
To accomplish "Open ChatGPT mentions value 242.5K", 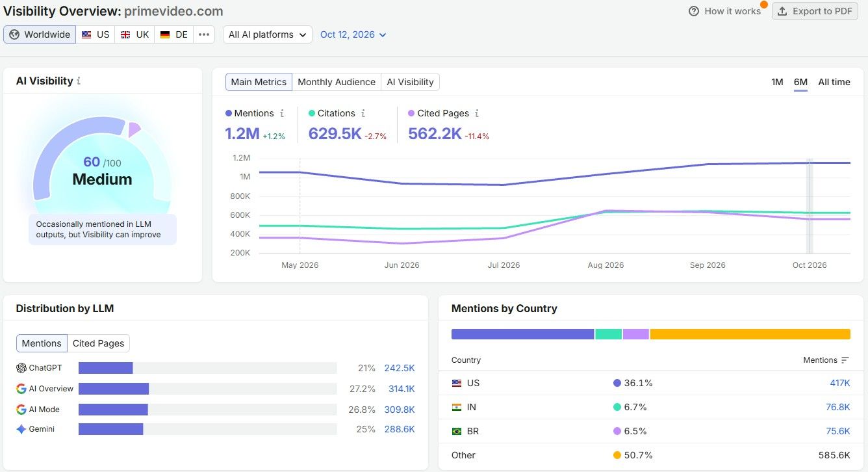I will [x=400, y=368].
